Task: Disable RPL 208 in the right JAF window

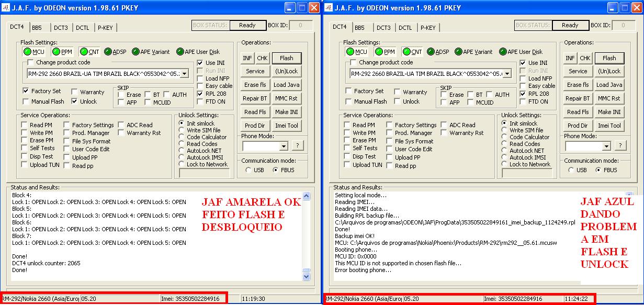Action: (523, 94)
